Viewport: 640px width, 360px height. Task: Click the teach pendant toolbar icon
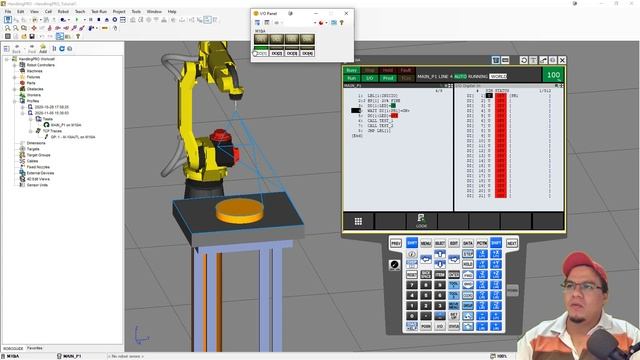pos(8,20)
